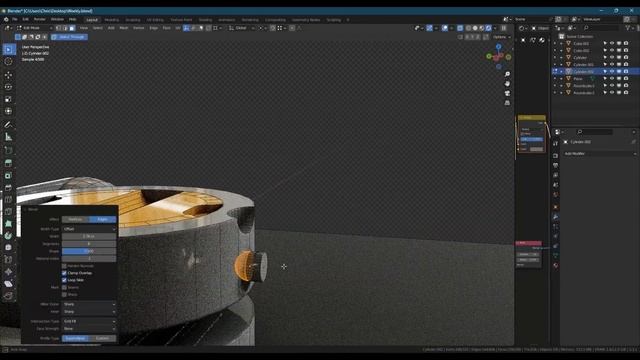Select the Measure tool
640x360 pixels.
click(x=8, y=137)
